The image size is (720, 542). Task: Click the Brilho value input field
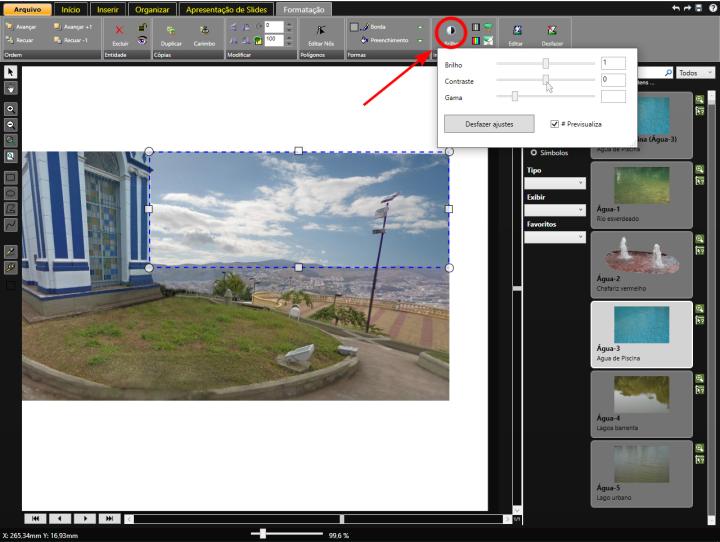[x=613, y=63]
